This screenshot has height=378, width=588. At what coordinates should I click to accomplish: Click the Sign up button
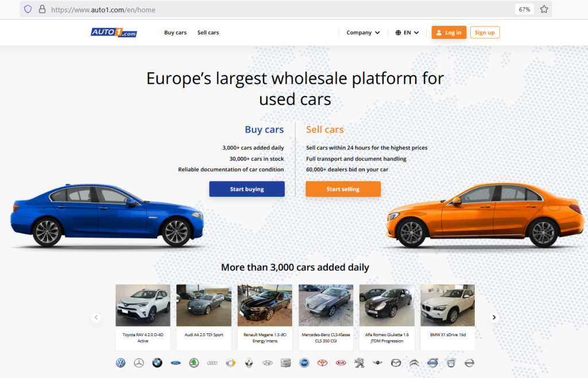coord(485,33)
